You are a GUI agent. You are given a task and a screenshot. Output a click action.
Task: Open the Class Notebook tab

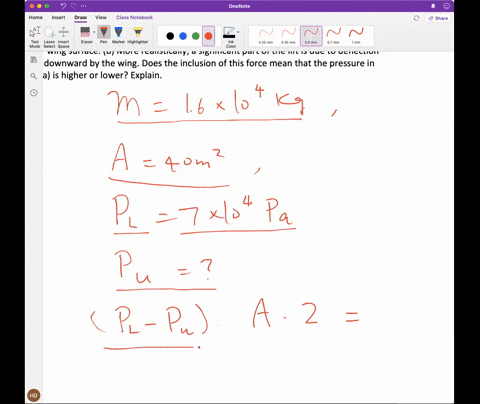pyautogui.click(x=134, y=17)
